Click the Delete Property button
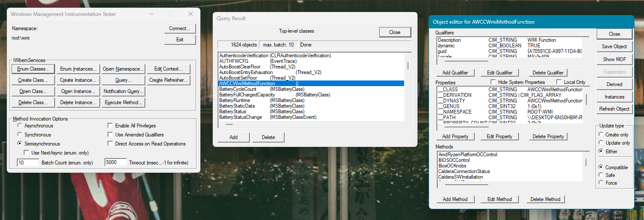The width and height of the screenshot is (644, 220). pos(548,136)
